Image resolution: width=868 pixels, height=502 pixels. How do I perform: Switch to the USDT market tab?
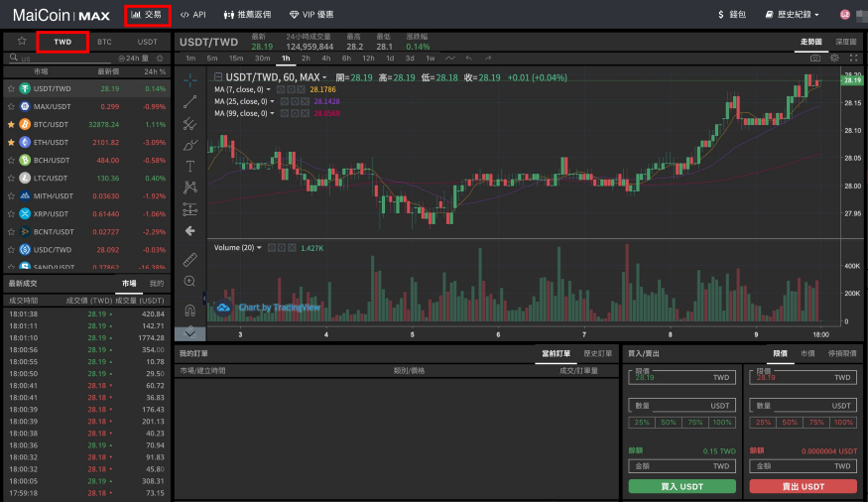147,42
